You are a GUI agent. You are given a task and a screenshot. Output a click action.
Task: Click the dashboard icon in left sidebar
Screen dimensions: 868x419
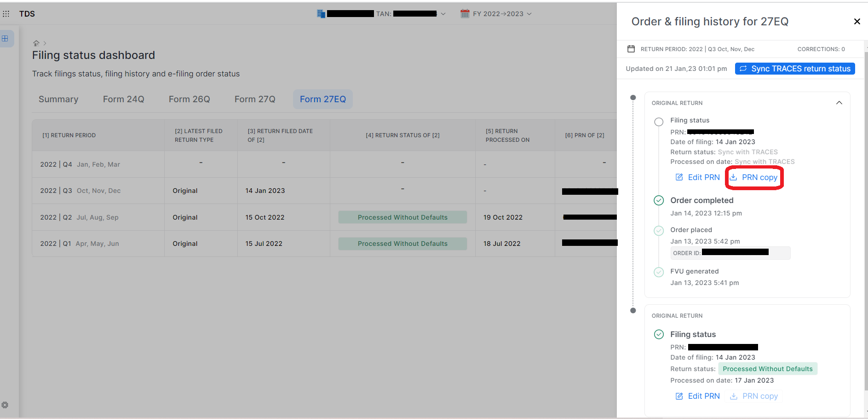coord(5,39)
